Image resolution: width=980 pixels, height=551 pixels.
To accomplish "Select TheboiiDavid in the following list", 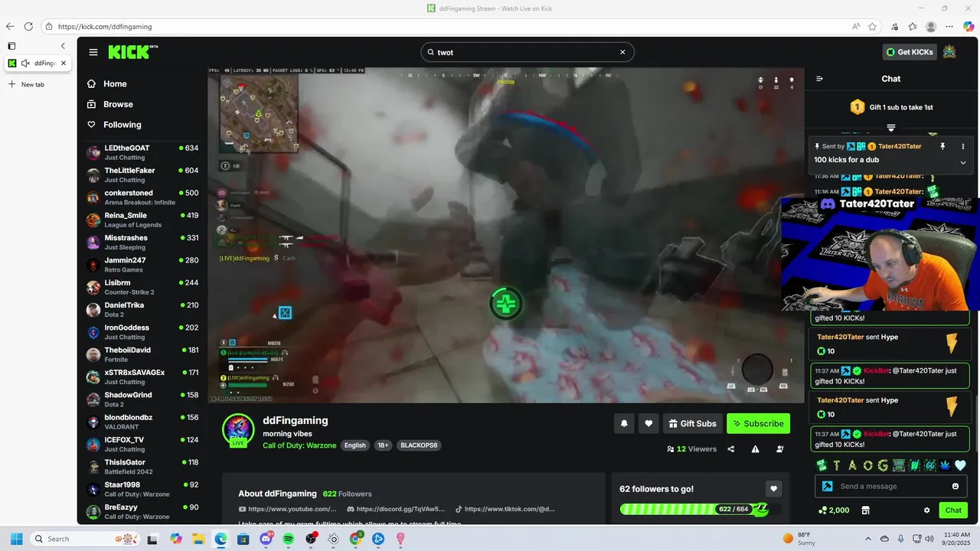I will (142, 354).
